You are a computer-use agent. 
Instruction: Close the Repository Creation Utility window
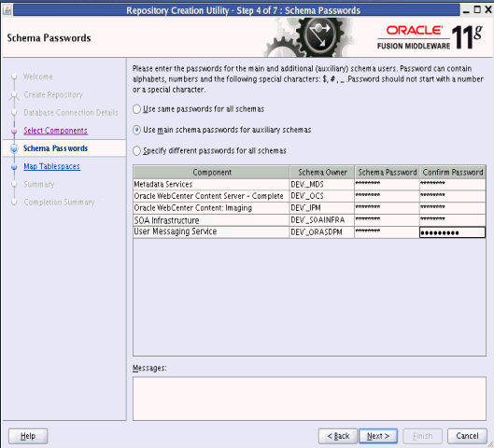488,9
